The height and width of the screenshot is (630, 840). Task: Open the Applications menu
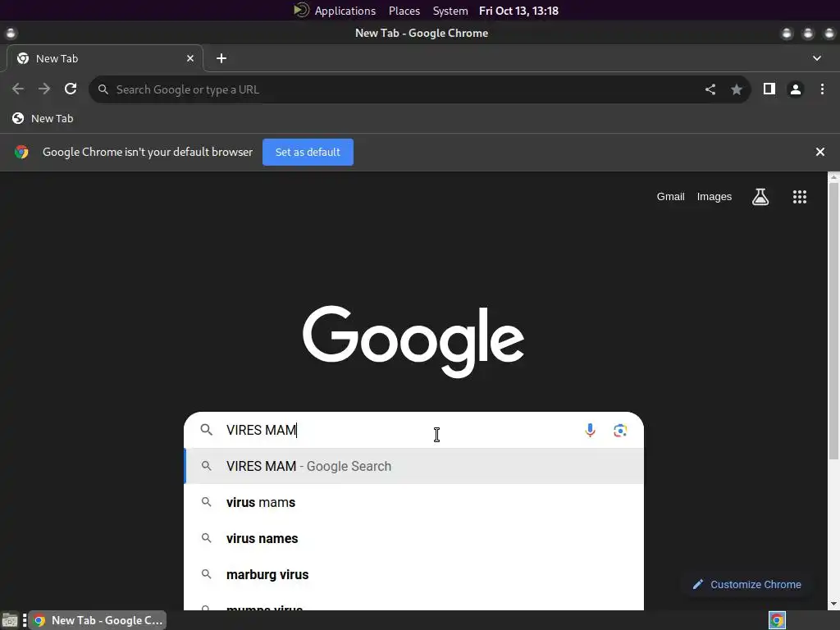coord(345,11)
